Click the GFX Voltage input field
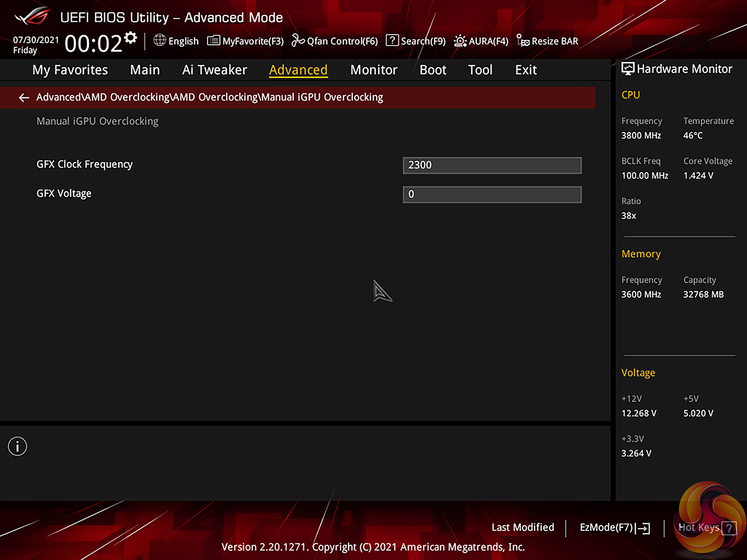The width and height of the screenshot is (747, 560). click(492, 194)
